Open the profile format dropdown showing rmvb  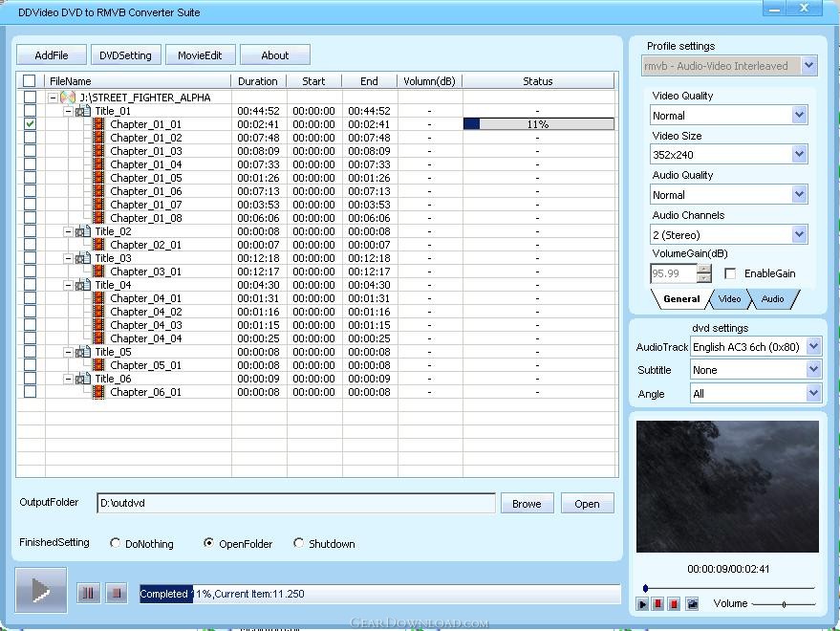(x=808, y=66)
